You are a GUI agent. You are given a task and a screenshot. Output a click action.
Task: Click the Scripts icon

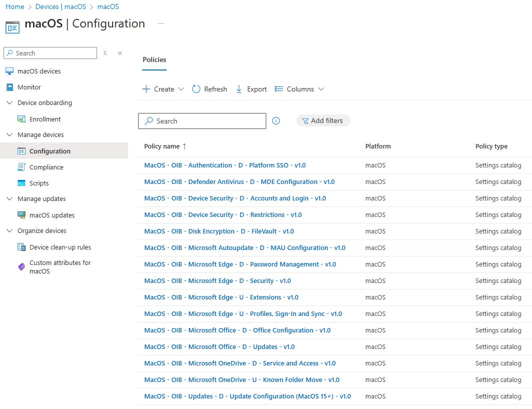pyautogui.click(x=22, y=183)
